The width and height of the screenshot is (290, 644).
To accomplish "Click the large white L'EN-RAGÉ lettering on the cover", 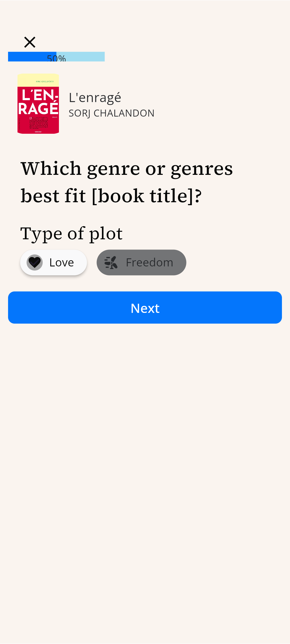I will point(38,102).
